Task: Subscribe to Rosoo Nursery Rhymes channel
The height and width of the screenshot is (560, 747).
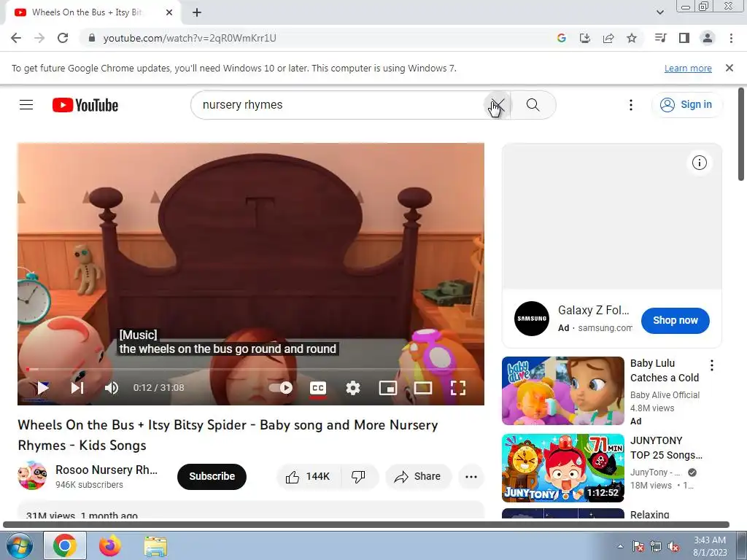Action: (x=212, y=476)
